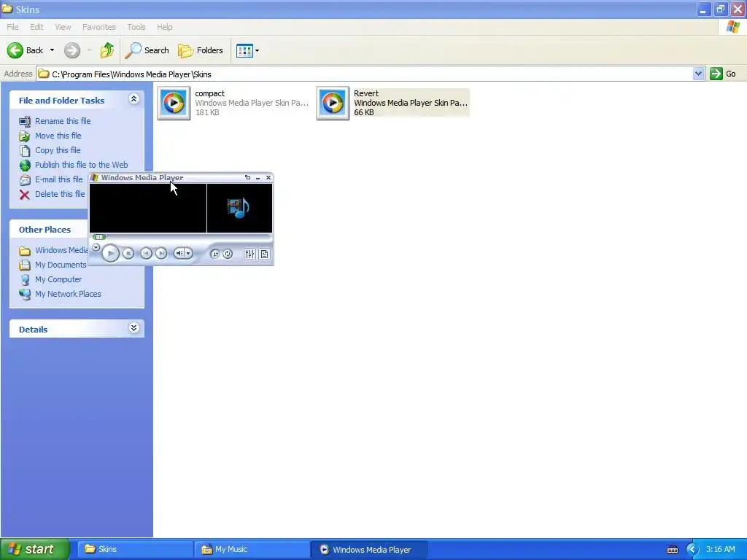Open the Views dropdown button
The width and height of the screenshot is (747, 560).
point(248,50)
